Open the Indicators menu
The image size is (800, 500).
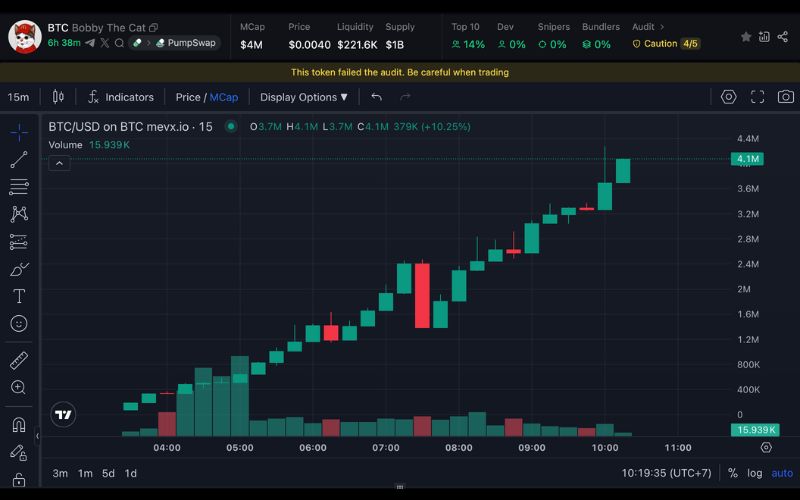click(x=121, y=97)
